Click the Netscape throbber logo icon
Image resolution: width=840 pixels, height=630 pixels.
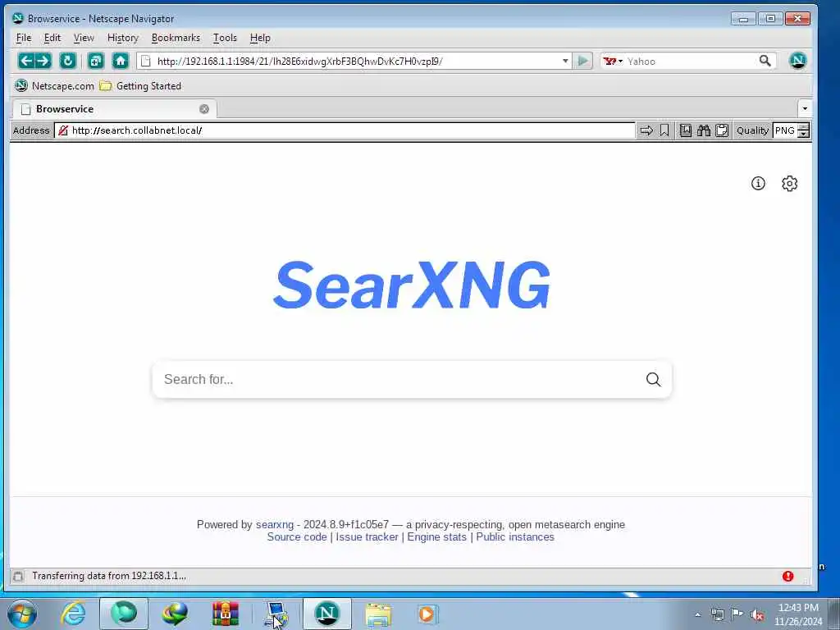797,60
